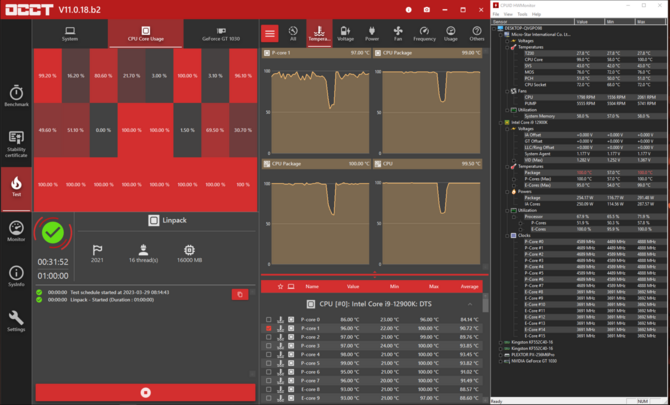Stop the running Linpack test
This screenshot has height=405, width=670.
tap(145, 392)
